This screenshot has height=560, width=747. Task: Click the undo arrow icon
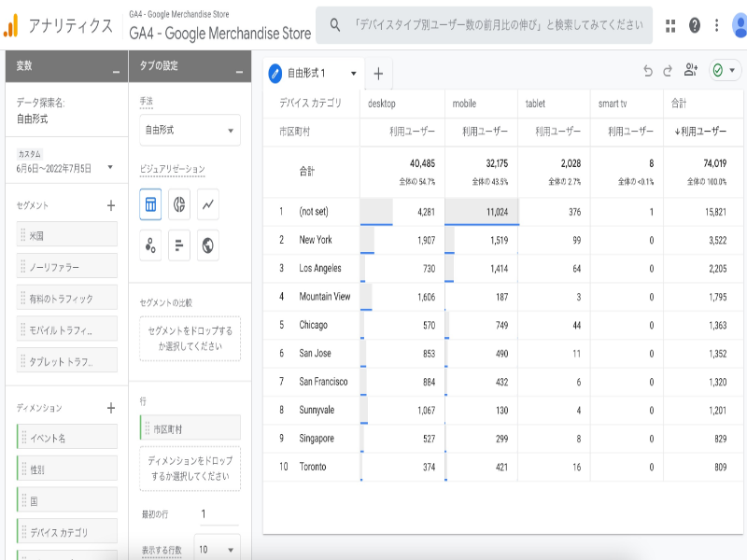click(647, 71)
